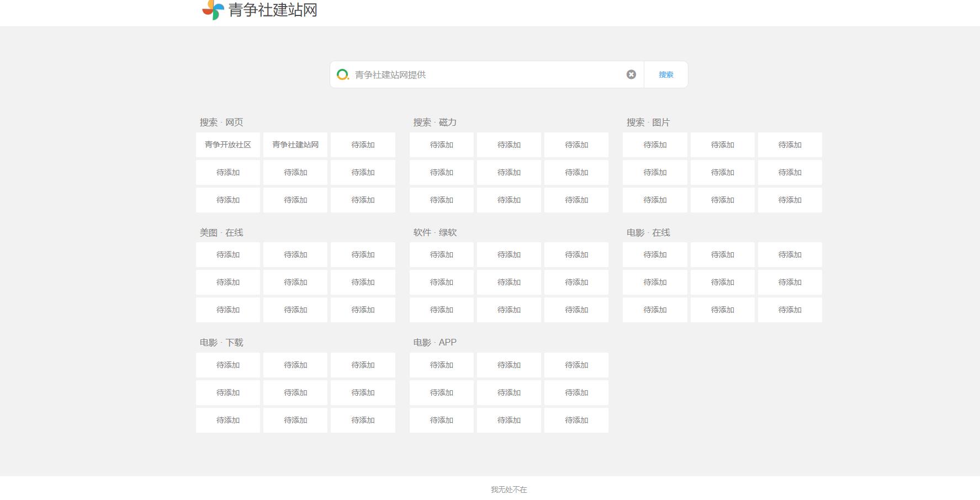Click the footer text 我无处不在

click(509, 490)
